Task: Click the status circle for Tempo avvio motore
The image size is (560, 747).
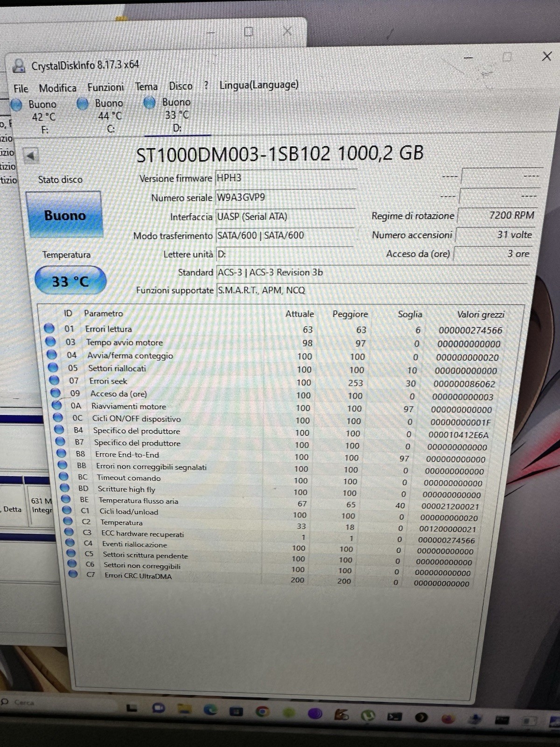Action: click(50, 341)
